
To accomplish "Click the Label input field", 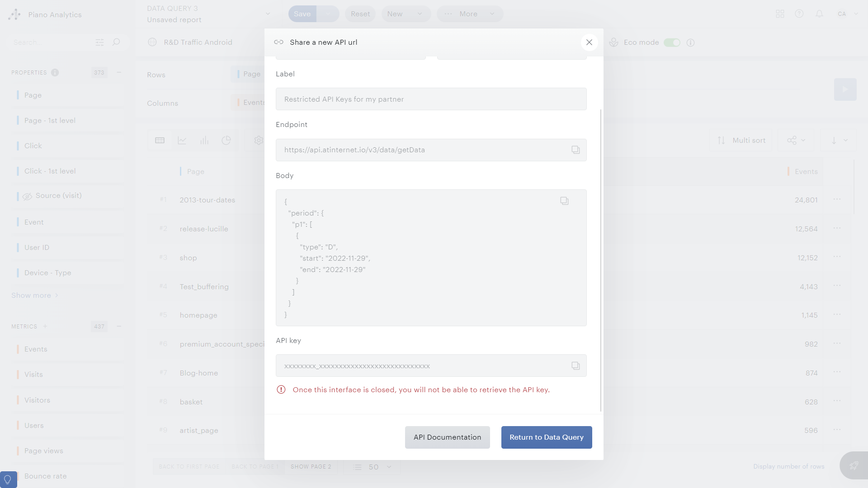I will click(431, 99).
